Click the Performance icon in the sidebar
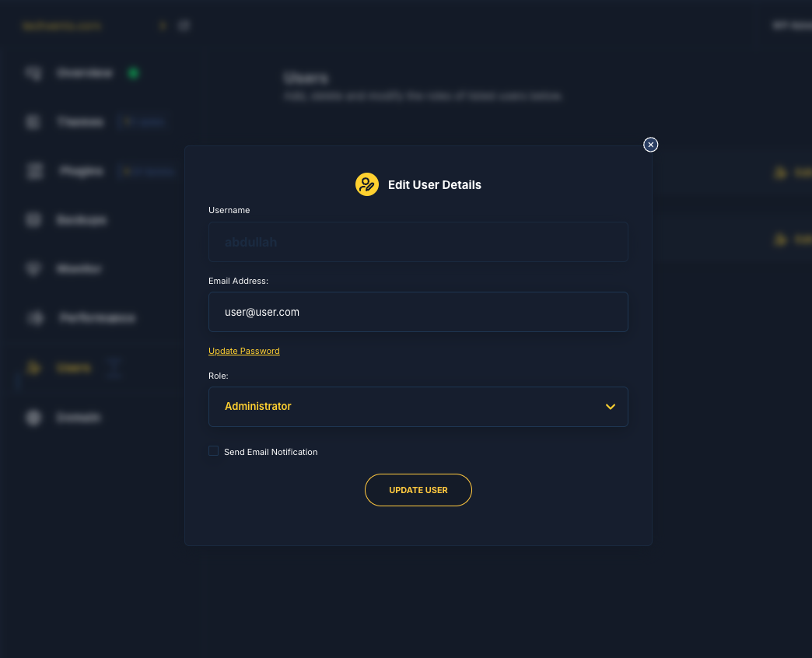Image resolution: width=812 pixels, height=658 pixels. pyautogui.click(x=35, y=318)
